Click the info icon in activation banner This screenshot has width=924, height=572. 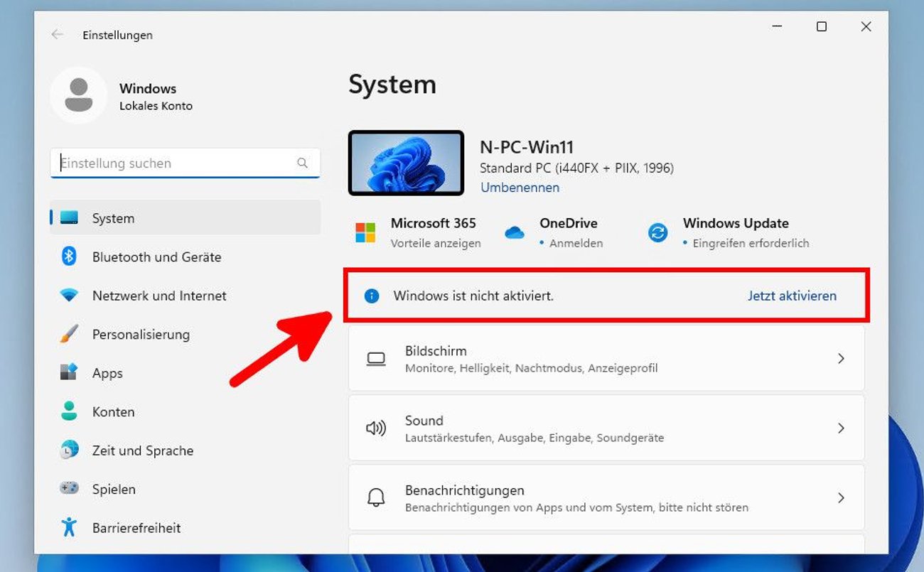coord(370,296)
